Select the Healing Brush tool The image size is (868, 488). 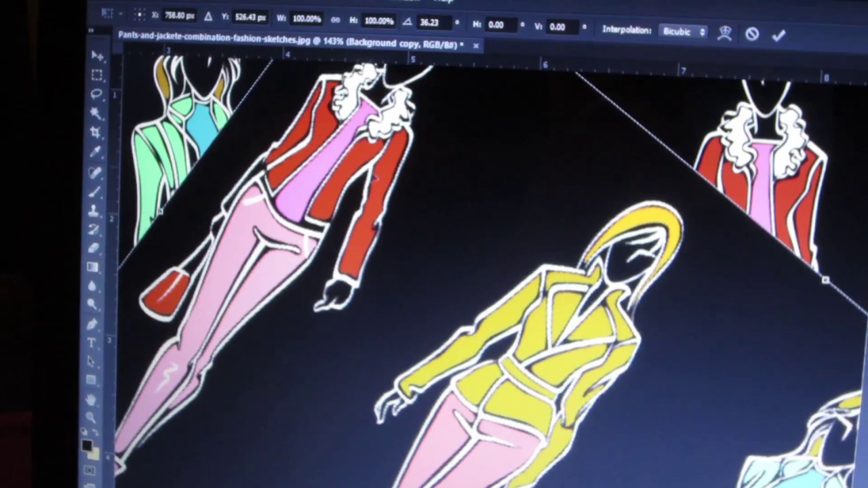pyautogui.click(x=95, y=172)
